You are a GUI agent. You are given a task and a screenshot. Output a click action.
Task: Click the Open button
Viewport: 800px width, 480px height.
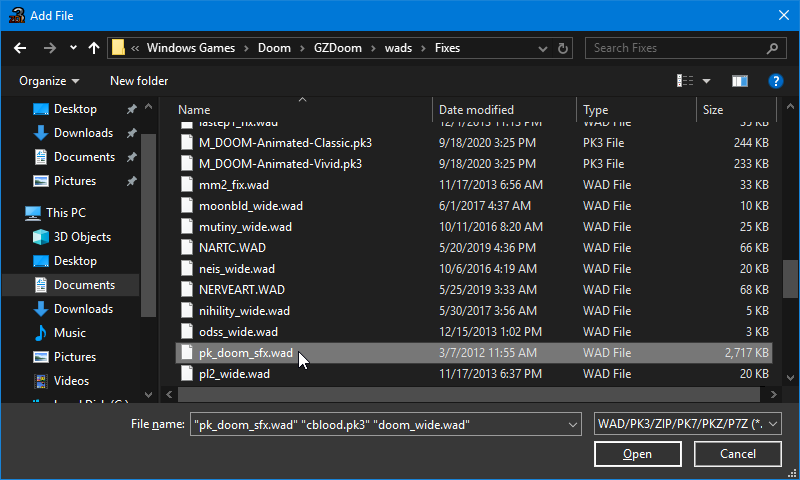point(637,454)
